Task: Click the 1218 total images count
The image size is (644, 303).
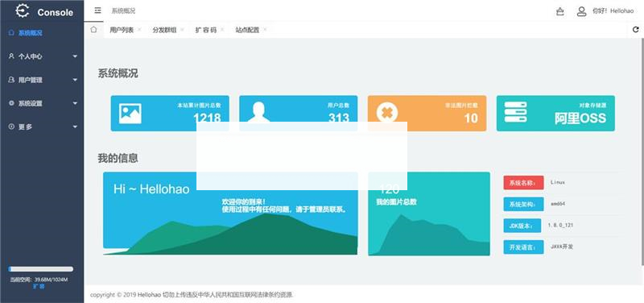Action: [207, 118]
